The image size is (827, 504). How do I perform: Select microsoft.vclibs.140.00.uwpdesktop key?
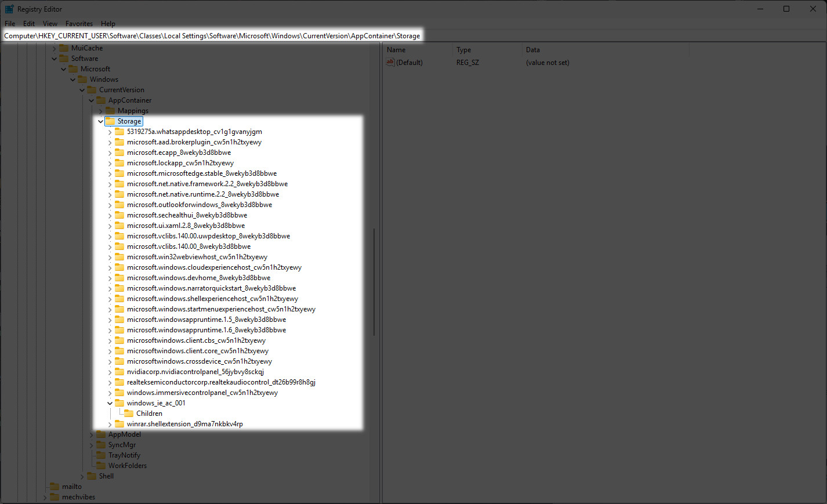pyautogui.click(x=208, y=236)
